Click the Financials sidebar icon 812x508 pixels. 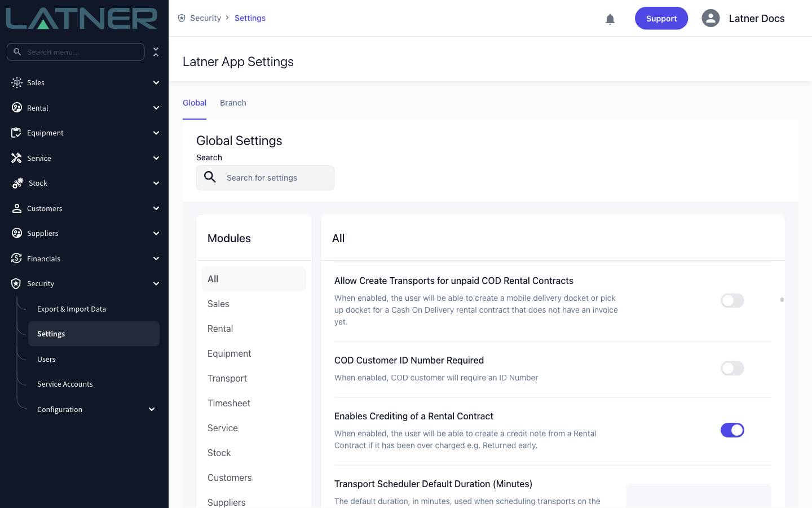point(16,259)
